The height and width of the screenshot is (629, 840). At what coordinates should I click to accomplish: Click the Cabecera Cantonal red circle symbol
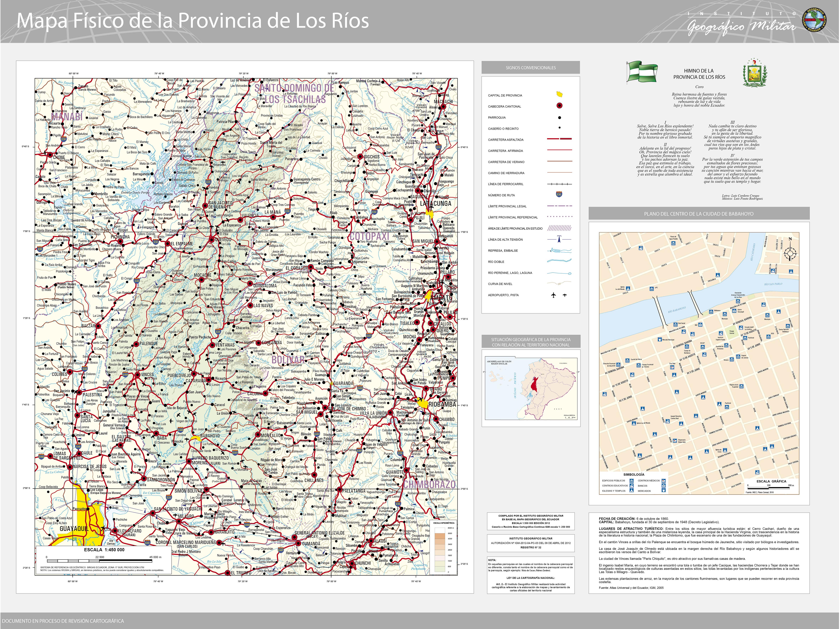(x=559, y=106)
